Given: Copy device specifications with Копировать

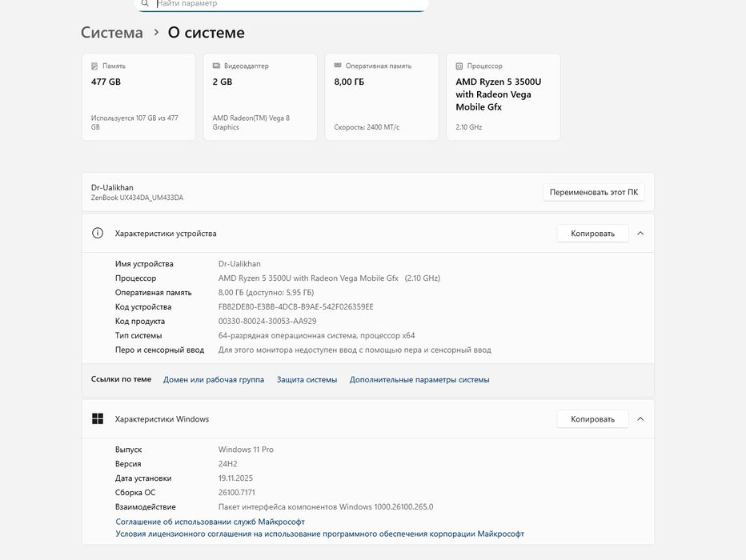Looking at the screenshot, I should coord(593,234).
